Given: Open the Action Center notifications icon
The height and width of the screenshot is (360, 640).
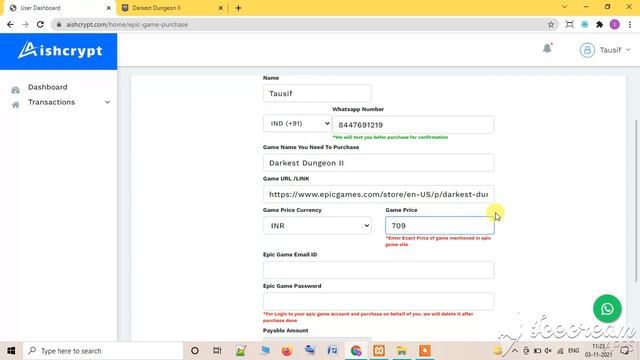Looking at the screenshot, I should click(x=624, y=351).
